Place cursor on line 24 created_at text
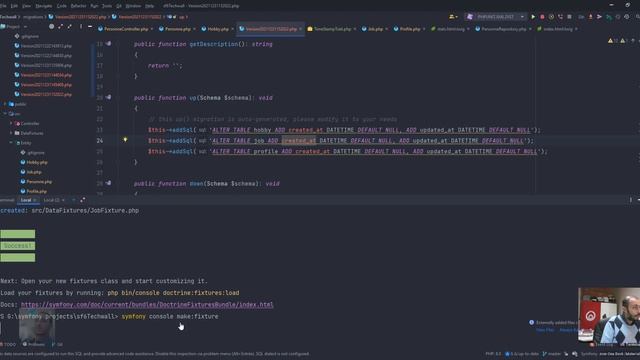This screenshot has width=640, height=360. pos(299,140)
